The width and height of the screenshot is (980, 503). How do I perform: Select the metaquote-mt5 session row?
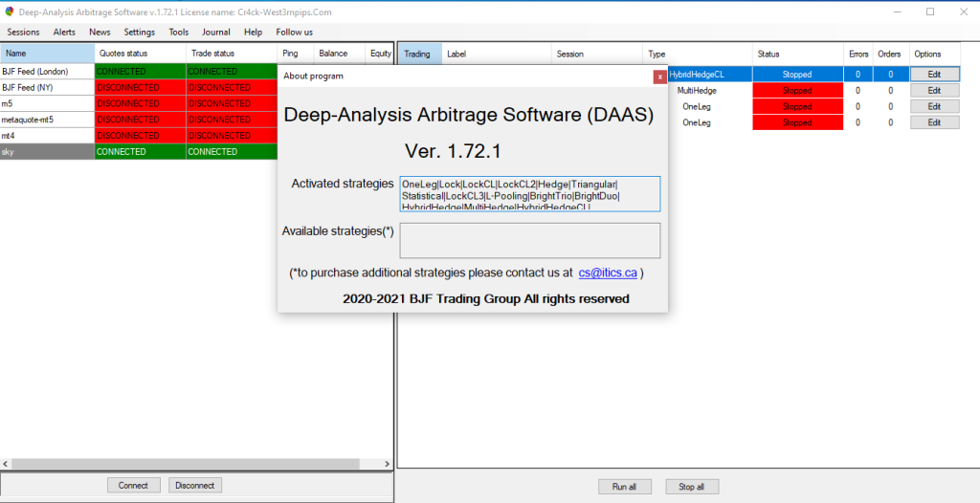(x=48, y=120)
